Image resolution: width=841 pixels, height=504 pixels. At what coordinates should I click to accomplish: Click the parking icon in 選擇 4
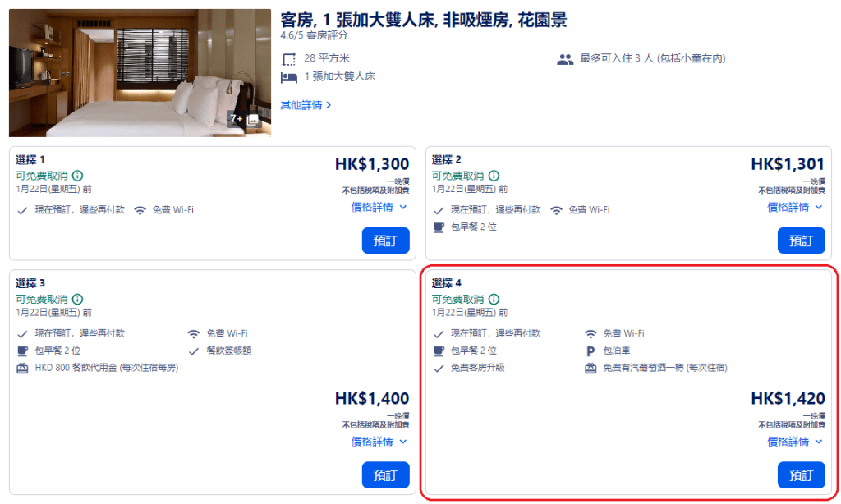[590, 351]
